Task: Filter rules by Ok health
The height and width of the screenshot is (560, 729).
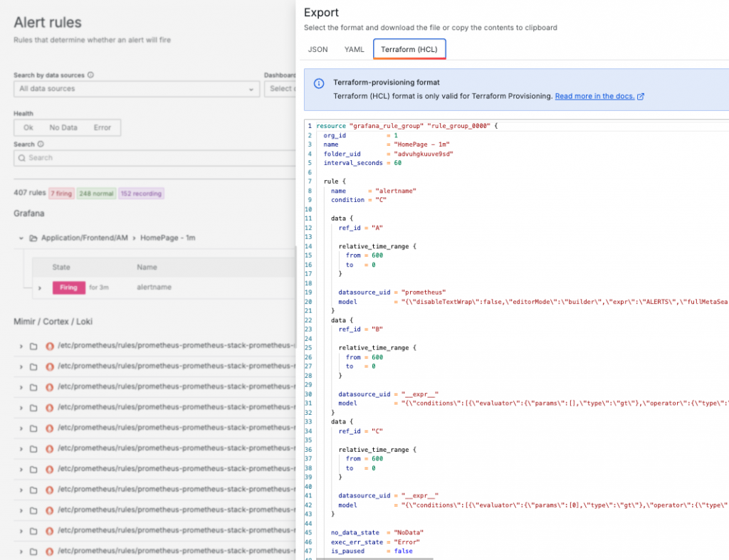Action: coord(28,127)
